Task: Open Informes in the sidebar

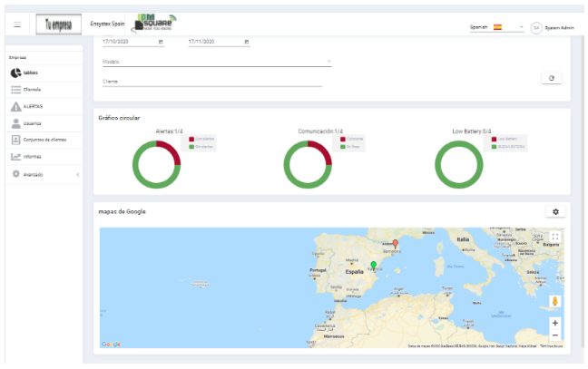Action: point(33,157)
